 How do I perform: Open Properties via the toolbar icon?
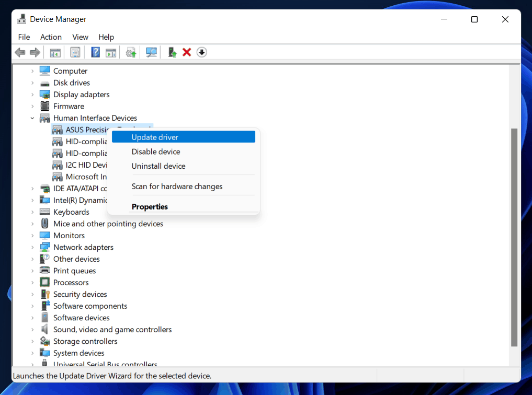coord(75,52)
